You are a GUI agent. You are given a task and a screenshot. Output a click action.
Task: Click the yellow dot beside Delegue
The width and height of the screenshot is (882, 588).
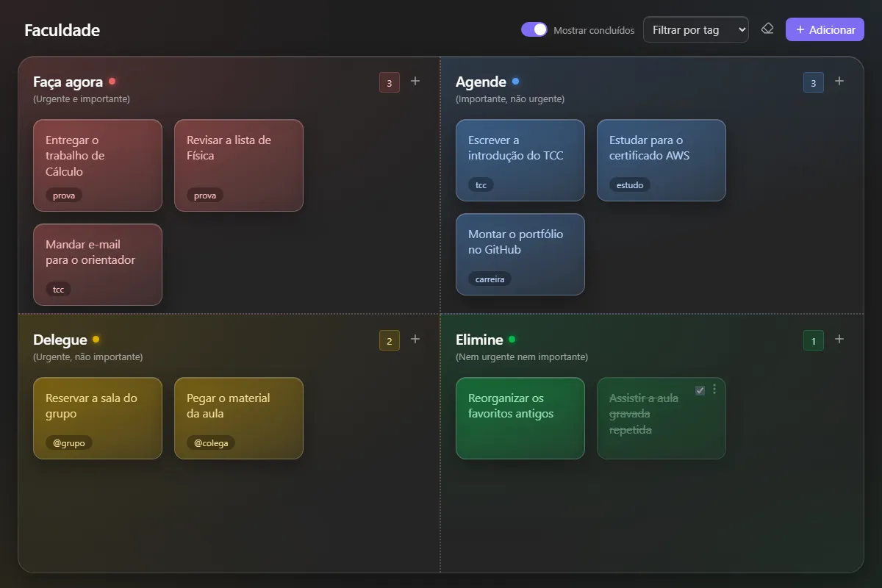pos(96,340)
